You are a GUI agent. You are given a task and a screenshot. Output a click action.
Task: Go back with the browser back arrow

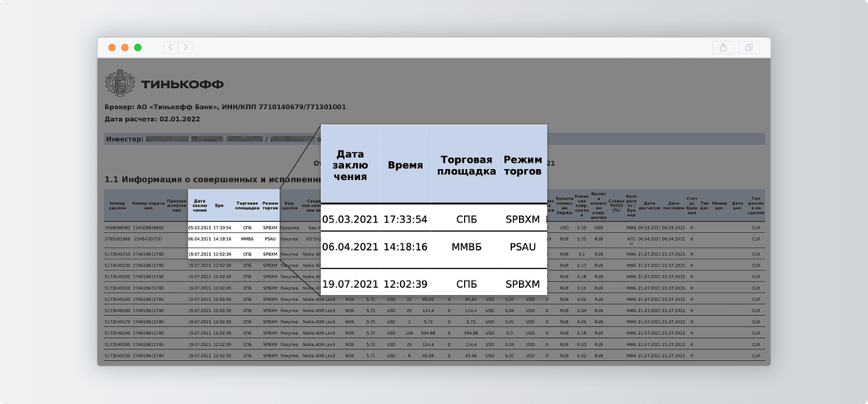(x=171, y=48)
